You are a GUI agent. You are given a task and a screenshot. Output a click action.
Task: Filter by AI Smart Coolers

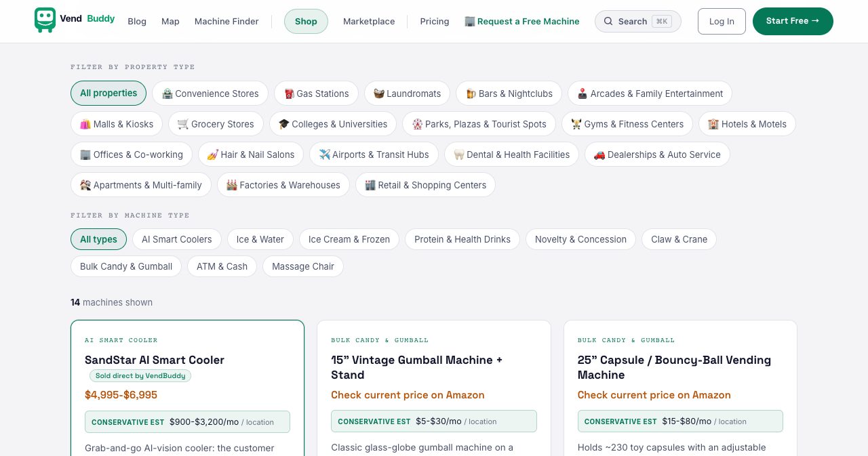pyautogui.click(x=177, y=239)
